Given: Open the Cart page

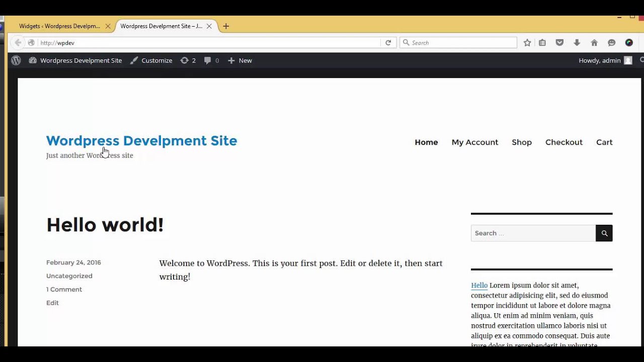Looking at the screenshot, I should coord(604,142).
